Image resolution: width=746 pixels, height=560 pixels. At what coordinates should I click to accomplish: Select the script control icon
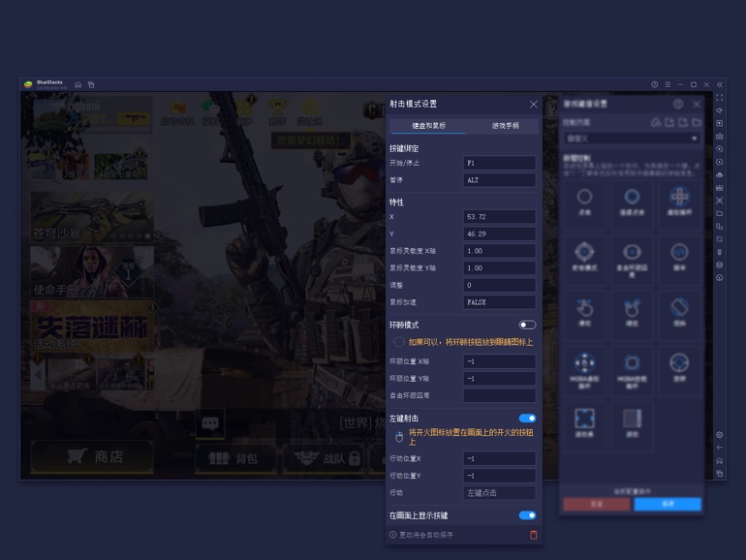point(679,252)
